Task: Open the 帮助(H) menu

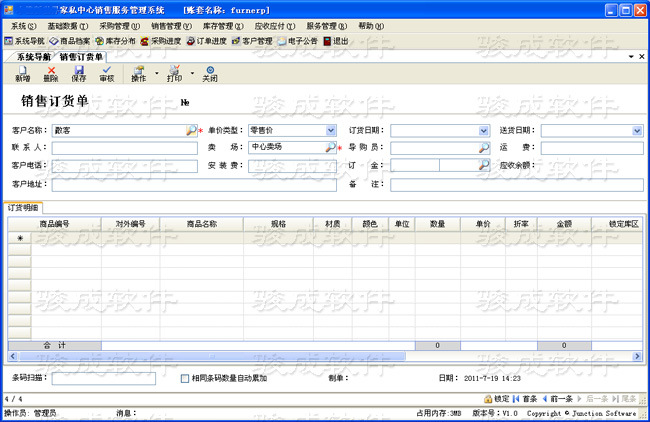Action: pyautogui.click(x=371, y=26)
